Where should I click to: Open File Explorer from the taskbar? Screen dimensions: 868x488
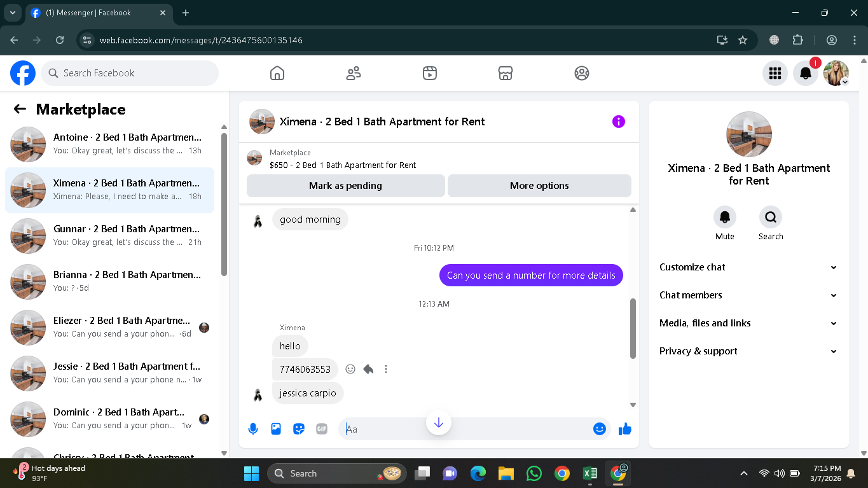click(x=506, y=473)
